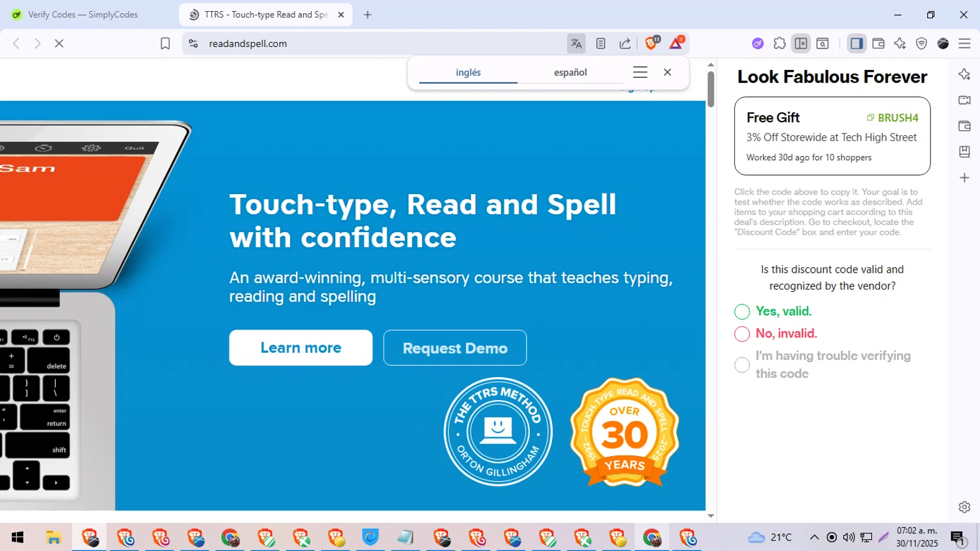Toggle the sidebar panel button
980x551 pixels.
[857, 44]
